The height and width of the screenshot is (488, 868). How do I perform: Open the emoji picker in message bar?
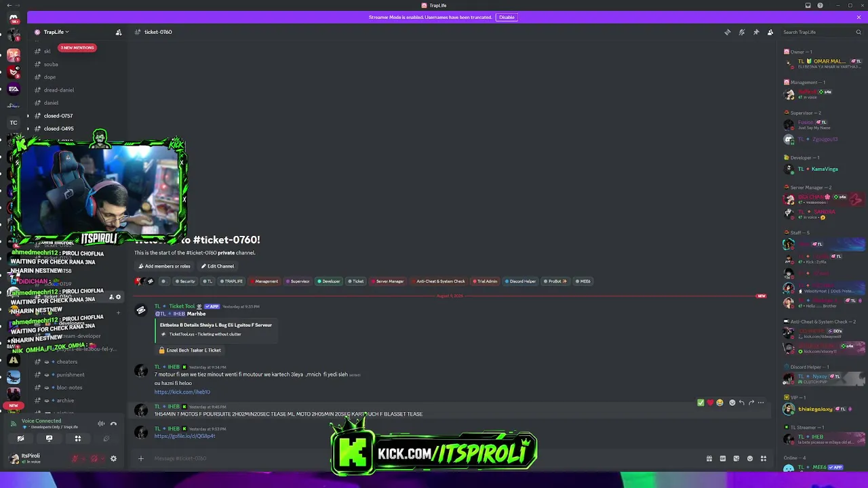pyautogui.click(x=750, y=458)
